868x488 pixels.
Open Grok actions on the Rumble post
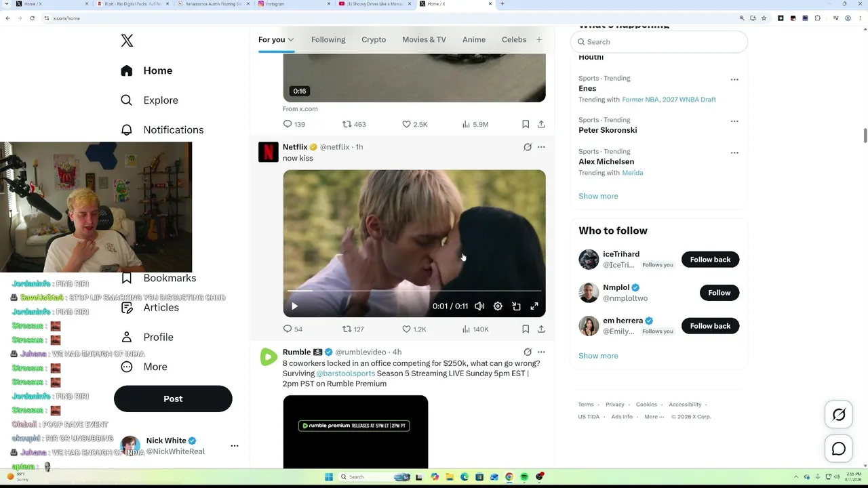(x=528, y=352)
